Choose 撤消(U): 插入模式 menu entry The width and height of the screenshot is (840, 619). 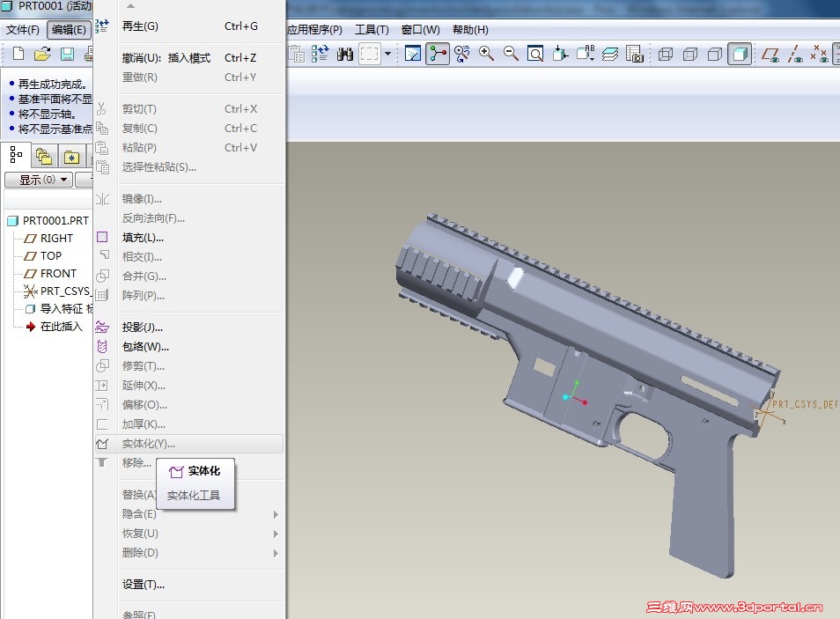[189, 58]
